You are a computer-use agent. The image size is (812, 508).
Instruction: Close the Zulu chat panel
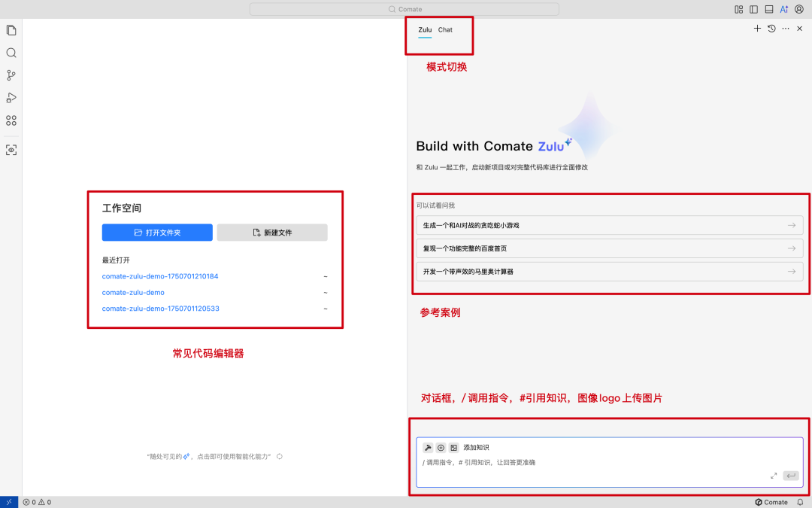[799, 29]
